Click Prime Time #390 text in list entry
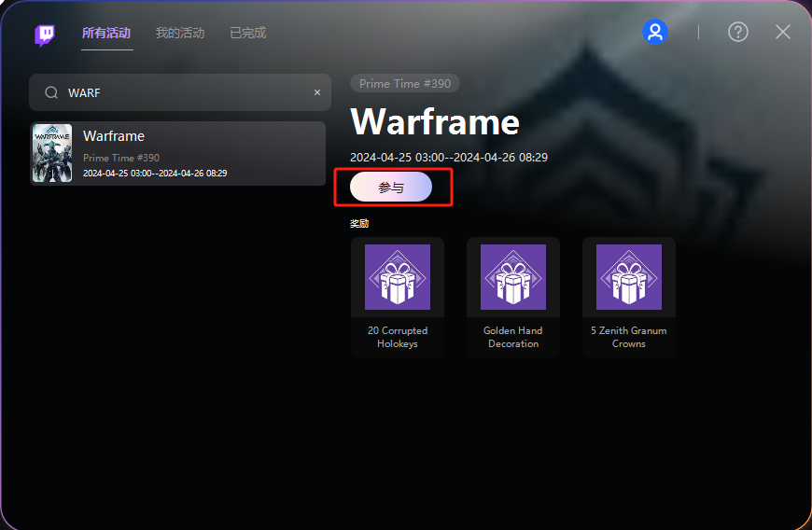The width and height of the screenshot is (812, 530). pyautogui.click(x=121, y=158)
